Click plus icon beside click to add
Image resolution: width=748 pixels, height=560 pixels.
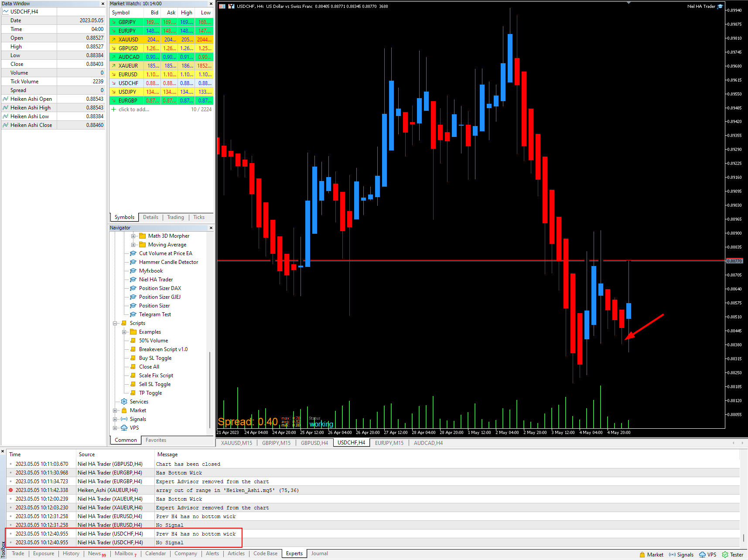click(114, 109)
